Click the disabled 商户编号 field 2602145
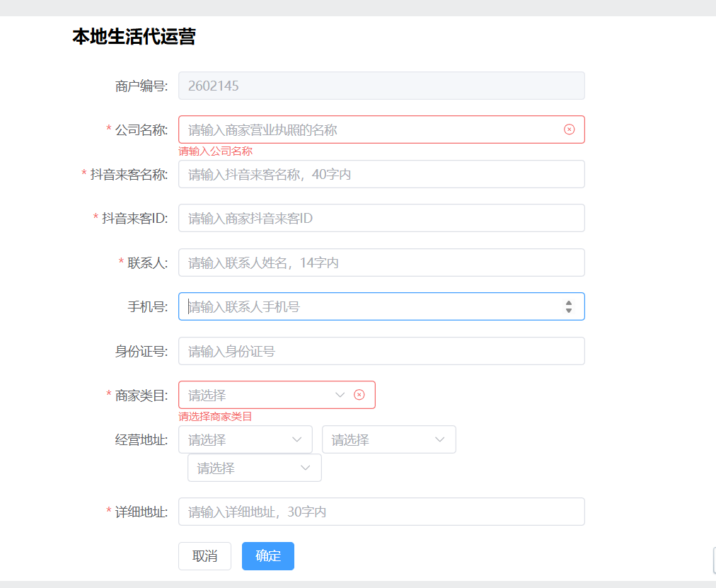This screenshot has height=588, width=716. pos(381,86)
